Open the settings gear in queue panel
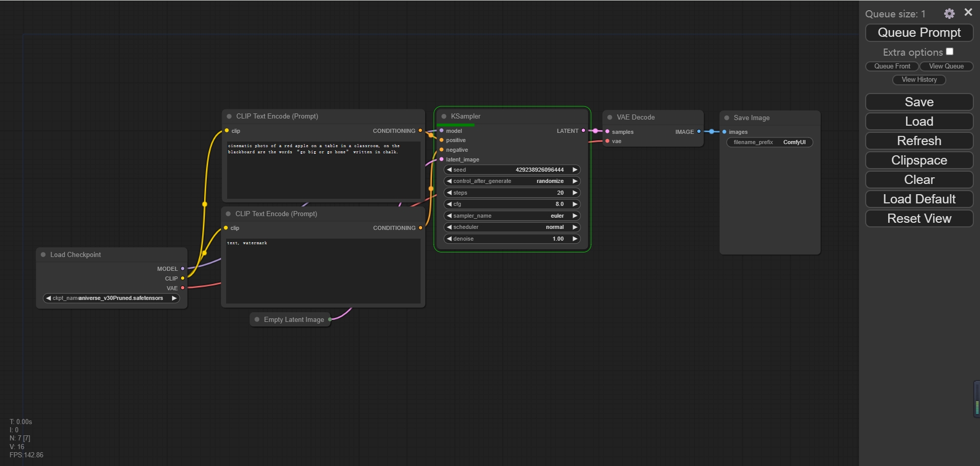This screenshot has height=466, width=980. click(949, 14)
